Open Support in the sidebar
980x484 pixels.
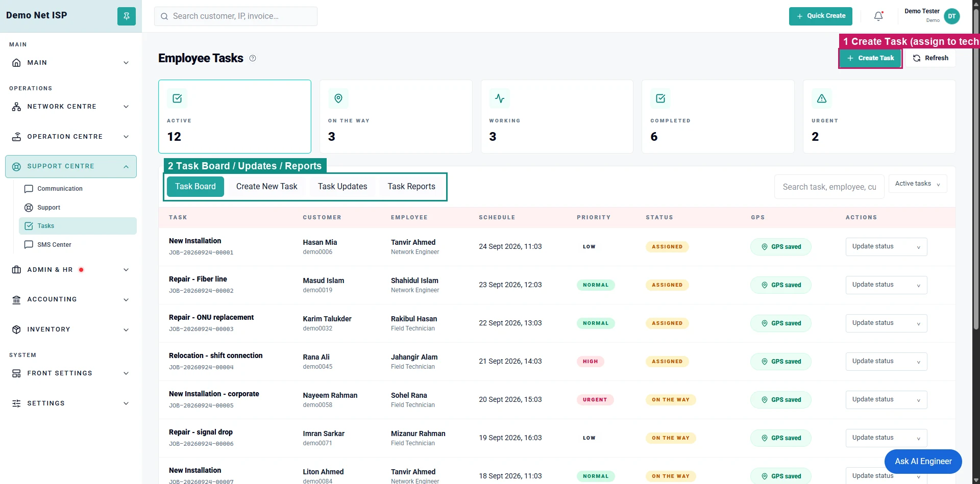pyautogui.click(x=78, y=208)
